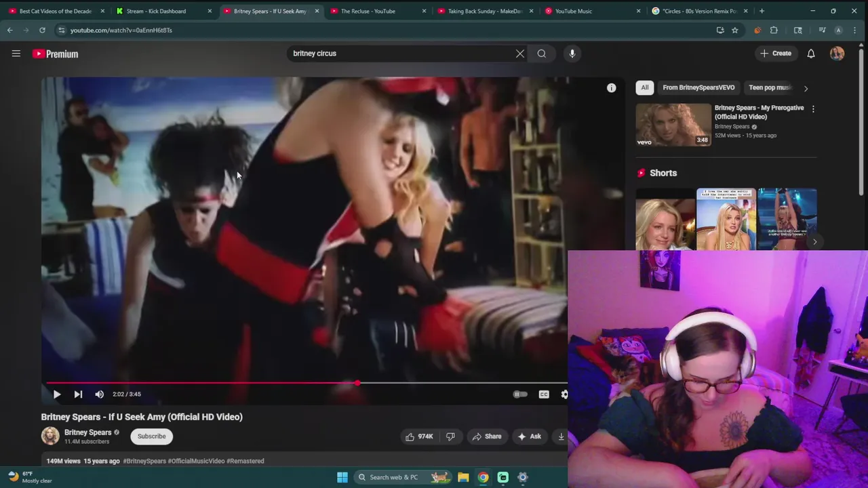Reload the current page

[42, 30]
